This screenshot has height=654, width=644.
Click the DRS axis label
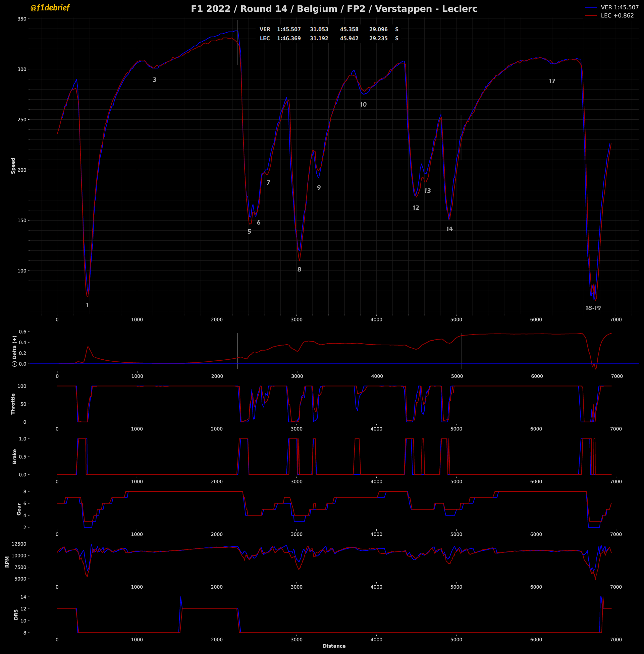(x=16, y=614)
